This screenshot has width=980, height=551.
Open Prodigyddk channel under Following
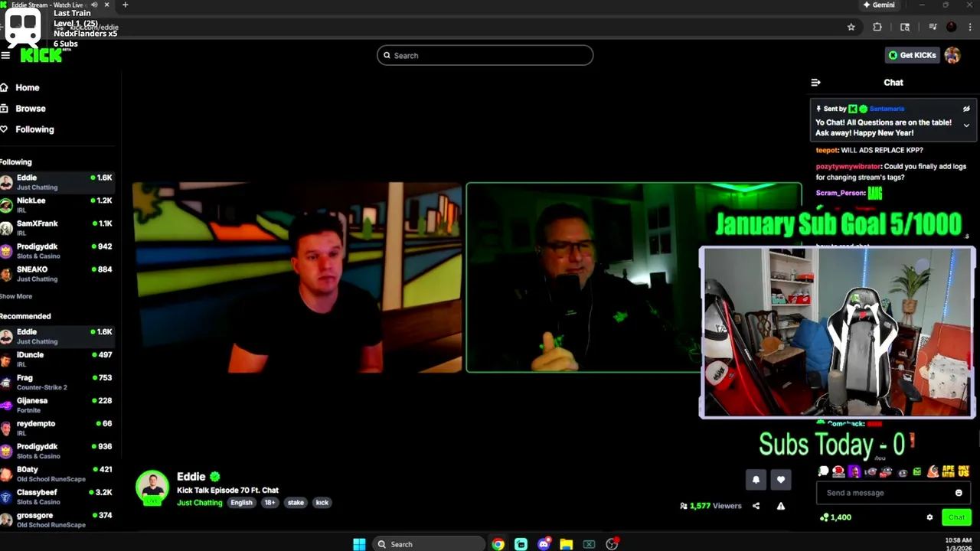point(57,251)
